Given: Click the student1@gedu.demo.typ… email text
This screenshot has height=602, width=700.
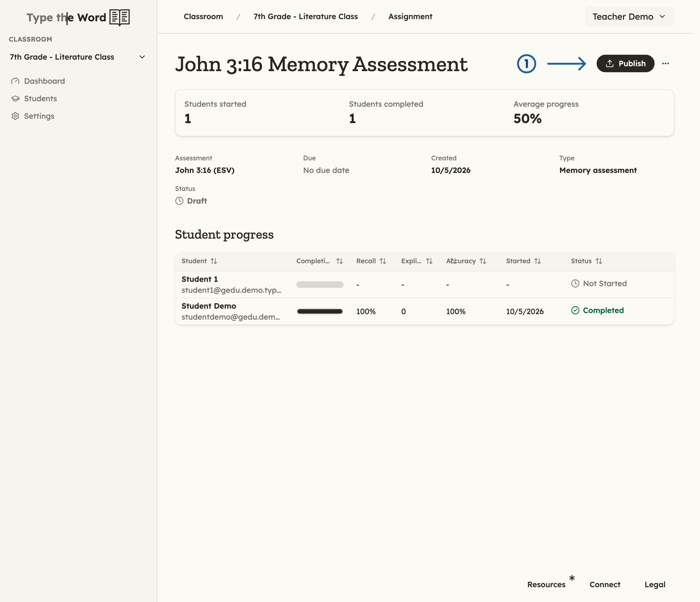Looking at the screenshot, I should pos(231,290).
